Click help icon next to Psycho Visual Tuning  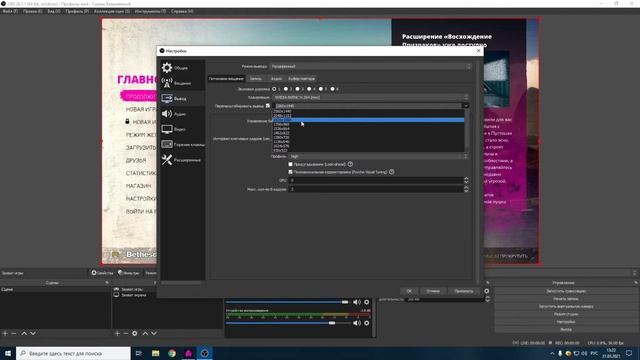pos(392,172)
